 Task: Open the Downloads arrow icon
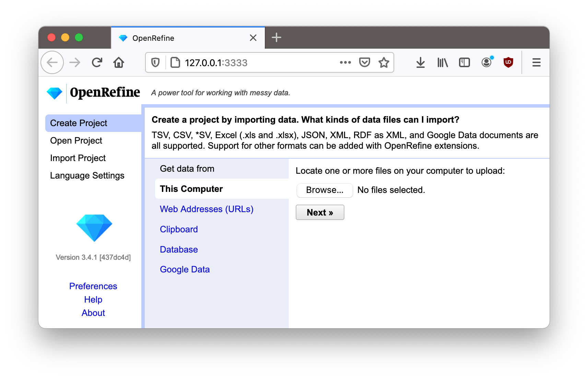420,62
